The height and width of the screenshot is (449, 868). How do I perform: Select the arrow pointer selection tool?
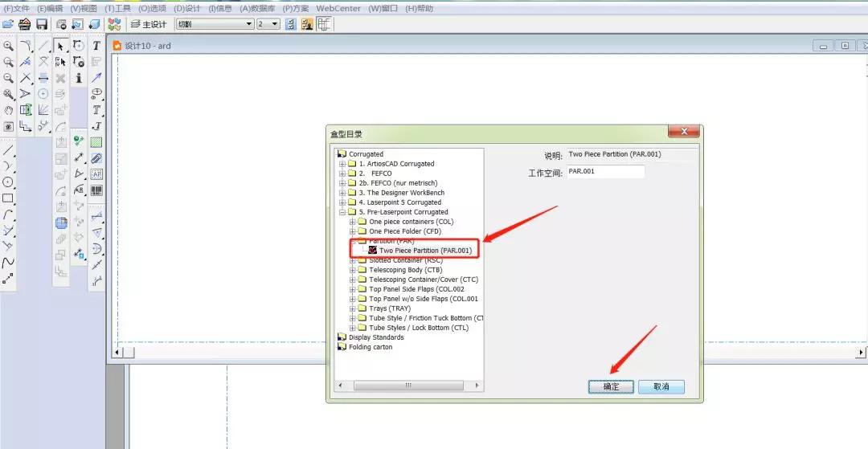click(x=61, y=46)
